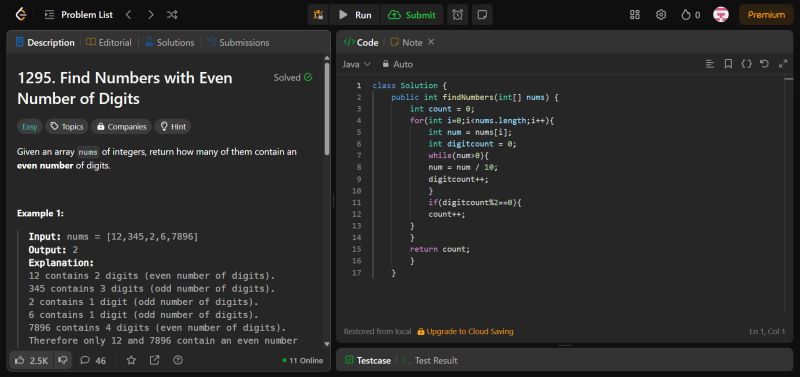Like the problem with thumbs up
Viewport: 800px width, 377px height.
[x=32, y=360]
